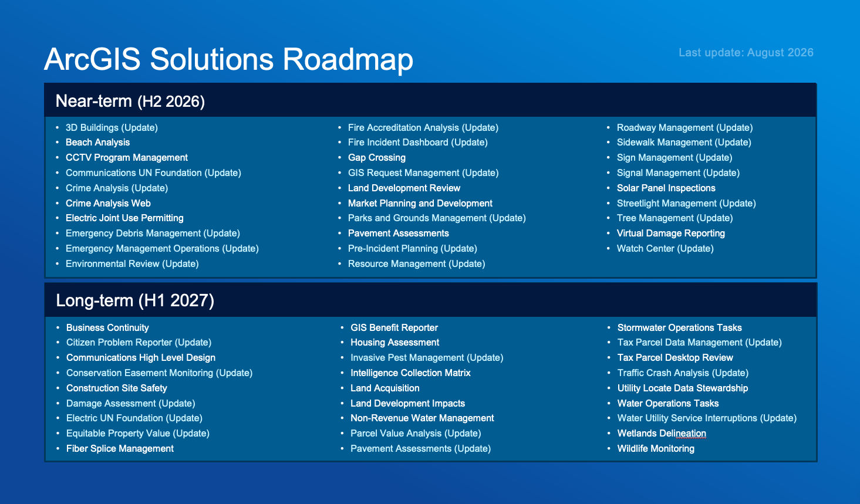Select "Stormwater Operations Tasks"

click(x=680, y=328)
